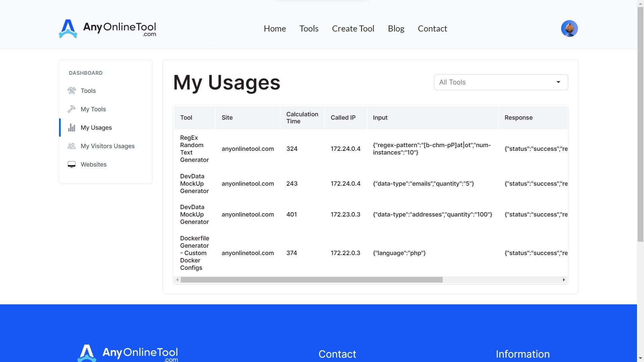Viewport: 644px width, 362px height.
Task: Click the My Usages bar chart icon
Action: click(71, 128)
